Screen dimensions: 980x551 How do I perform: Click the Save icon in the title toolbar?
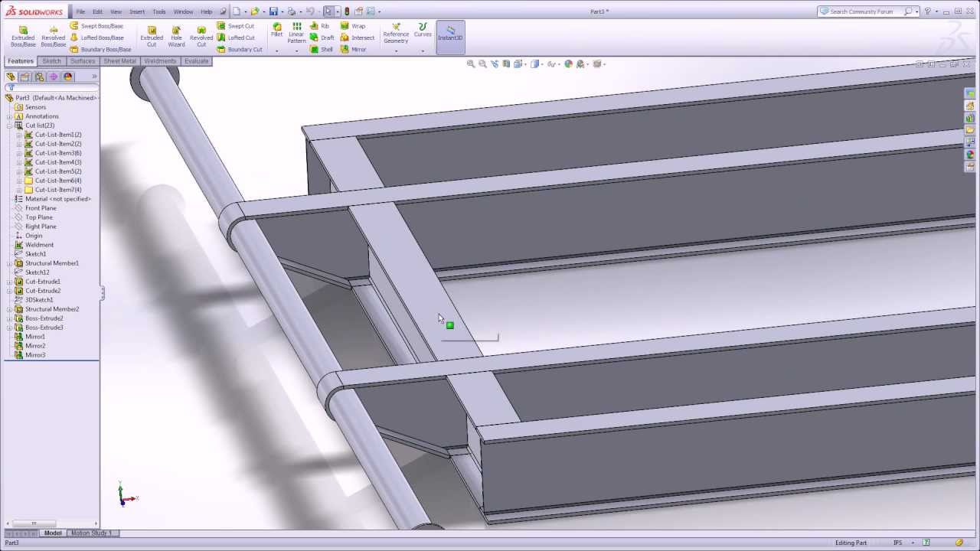[x=273, y=11]
